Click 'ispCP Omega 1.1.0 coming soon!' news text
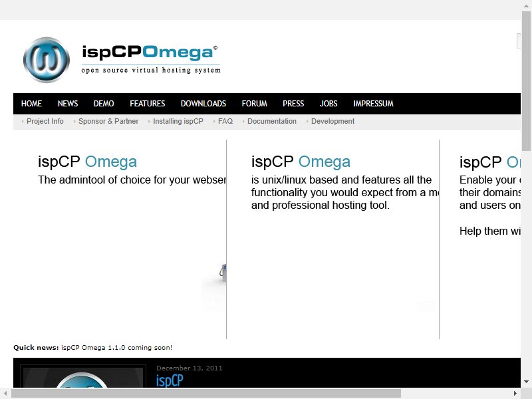 pyautogui.click(x=116, y=347)
